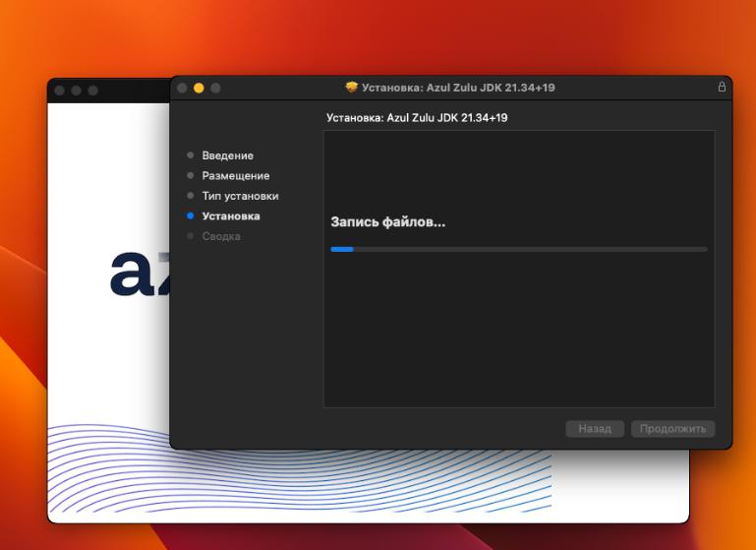
Task: Select the Размещение step in sidebar
Action: (236, 175)
